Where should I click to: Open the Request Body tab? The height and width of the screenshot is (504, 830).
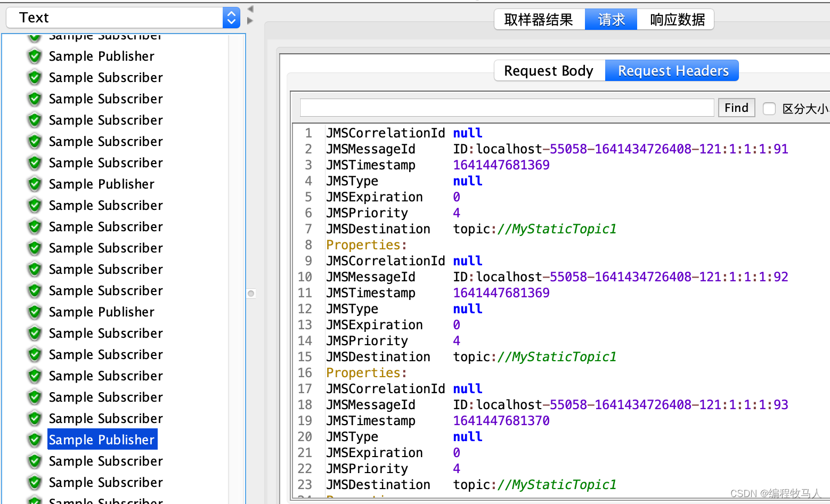[x=549, y=70]
